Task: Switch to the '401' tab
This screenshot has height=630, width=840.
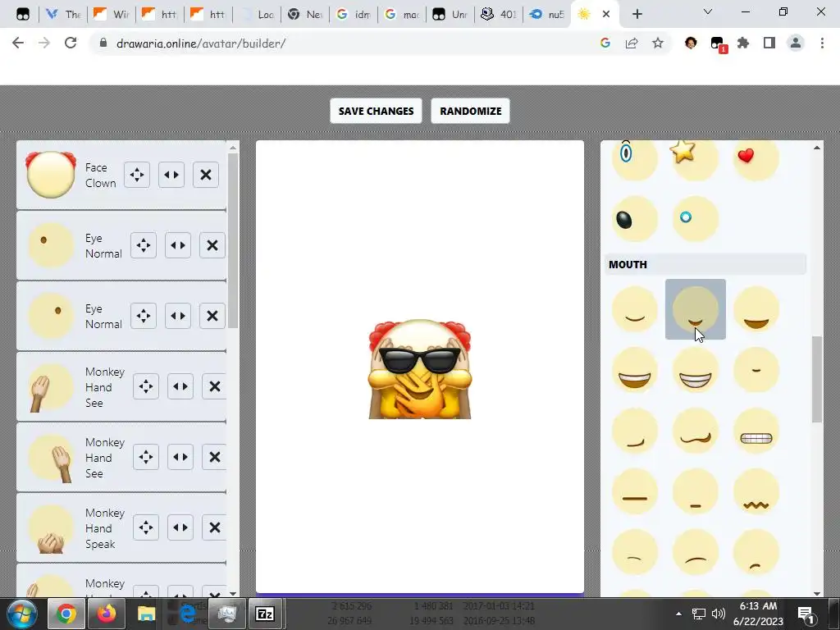Action: 498,14
